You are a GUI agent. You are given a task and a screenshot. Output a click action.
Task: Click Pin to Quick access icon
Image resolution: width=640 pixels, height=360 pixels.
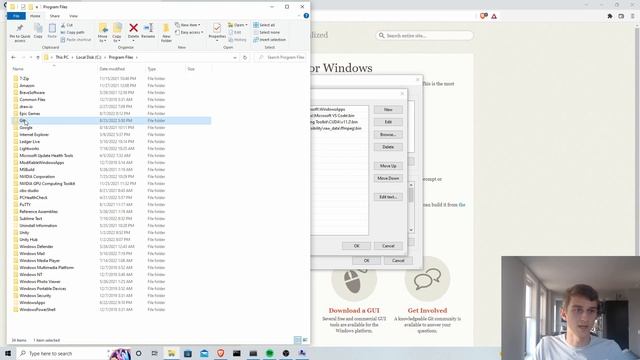pos(20,33)
